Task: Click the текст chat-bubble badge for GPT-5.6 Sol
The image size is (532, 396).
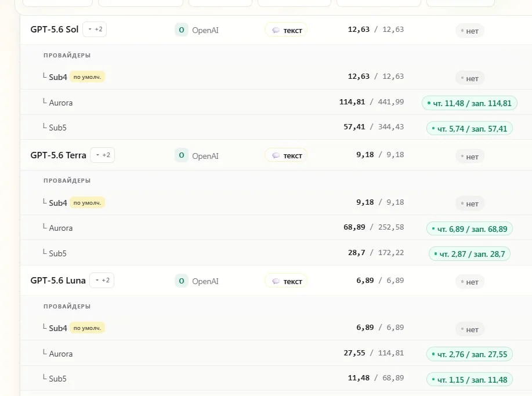Action: click(x=286, y=30)
